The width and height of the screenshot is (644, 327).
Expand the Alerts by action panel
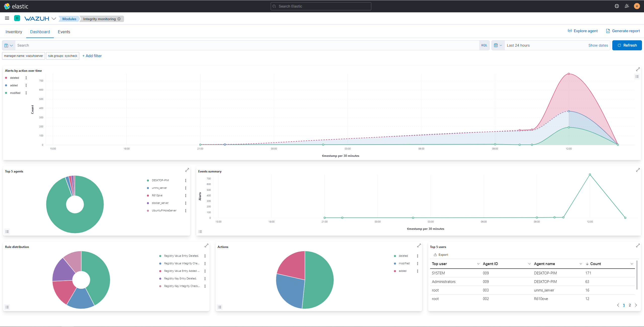click(x=638, y=69)
